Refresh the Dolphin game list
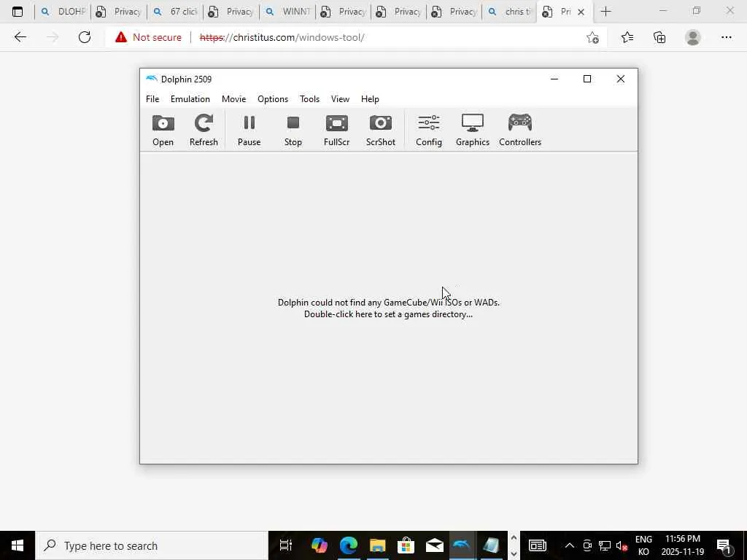747x560 pixels. point(204,130)
